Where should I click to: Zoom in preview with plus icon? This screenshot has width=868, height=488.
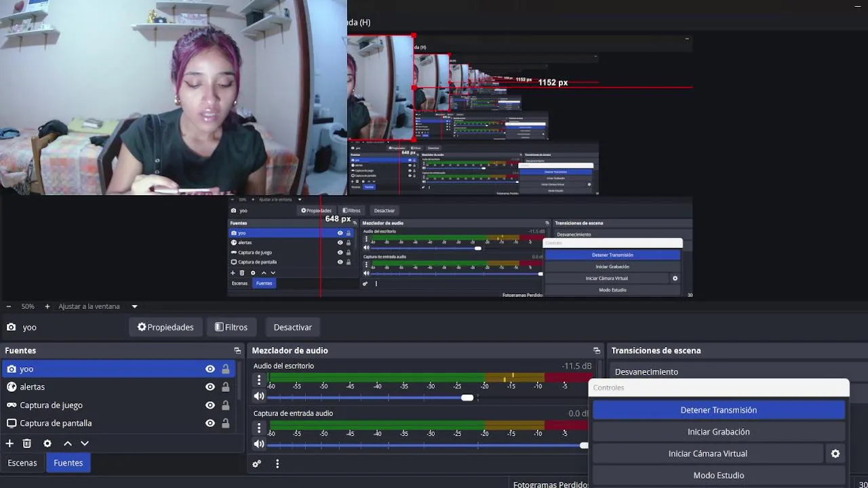(47, 306)
